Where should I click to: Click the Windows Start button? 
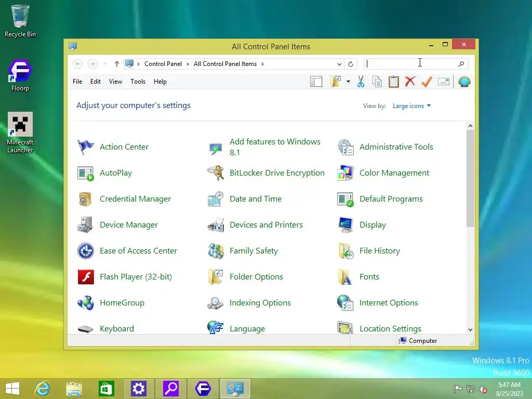pyautogui.click(x=12, y=389)
